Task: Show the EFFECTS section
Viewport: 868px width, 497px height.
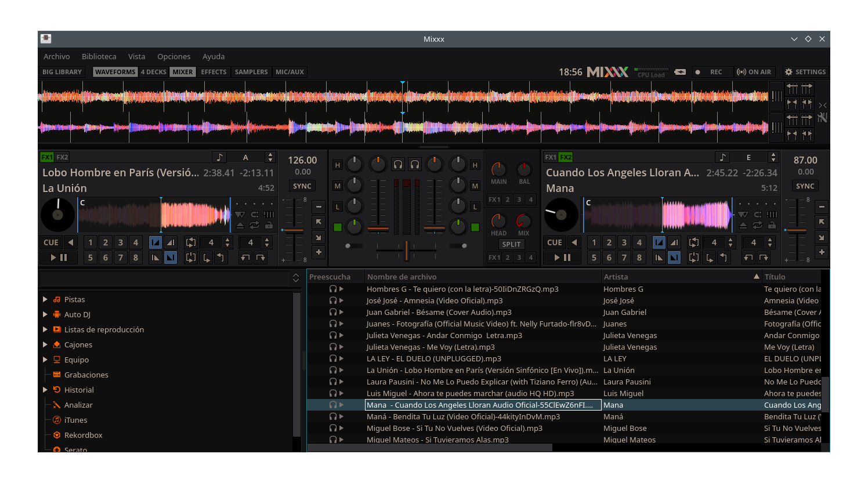Action: pyautogui.click(x=214, y=72)
